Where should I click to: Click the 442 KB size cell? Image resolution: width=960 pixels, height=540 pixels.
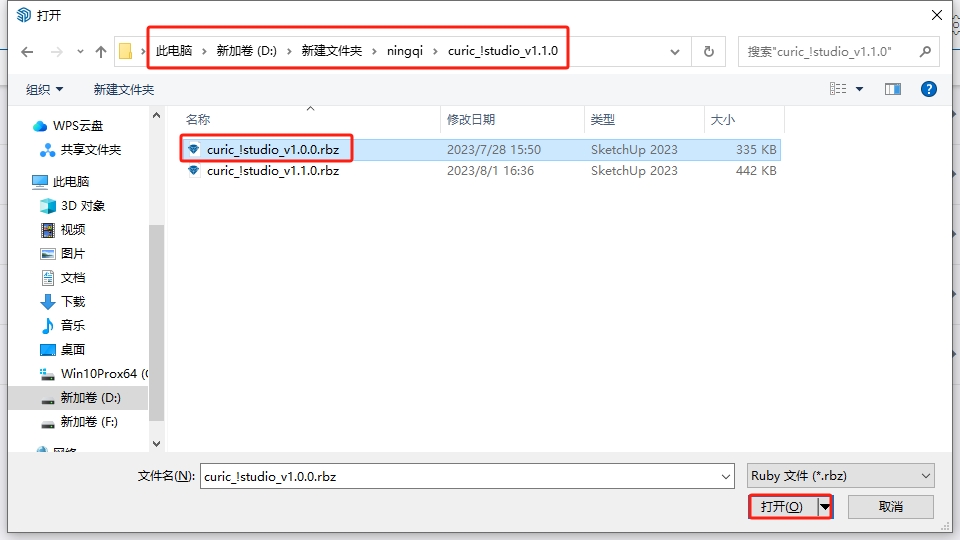(x=756, y=171)
